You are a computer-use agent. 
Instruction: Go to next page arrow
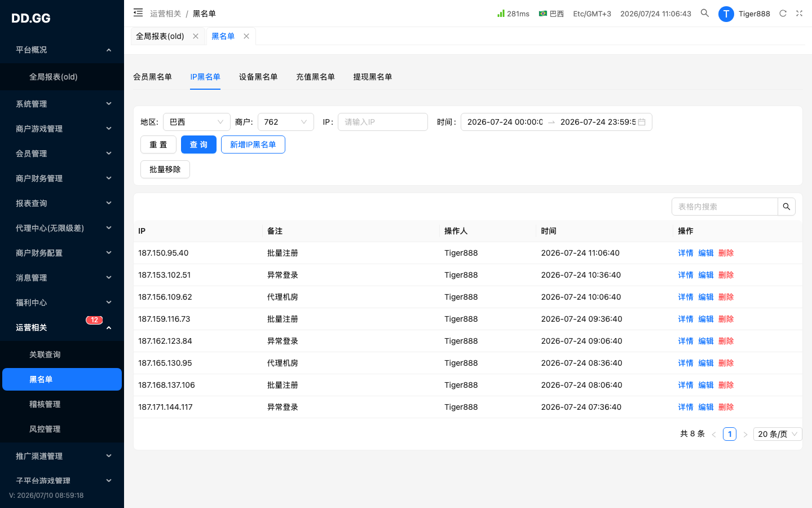[745, 434]
